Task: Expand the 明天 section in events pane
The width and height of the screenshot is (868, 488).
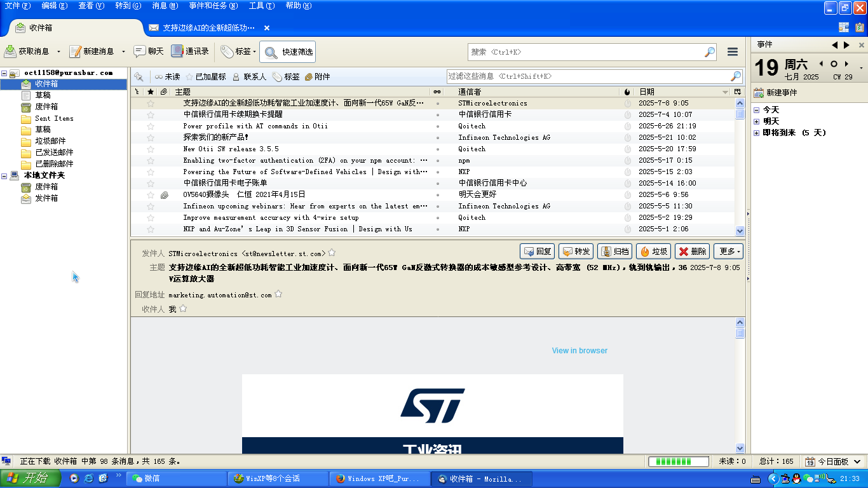Action: [756, 121]
